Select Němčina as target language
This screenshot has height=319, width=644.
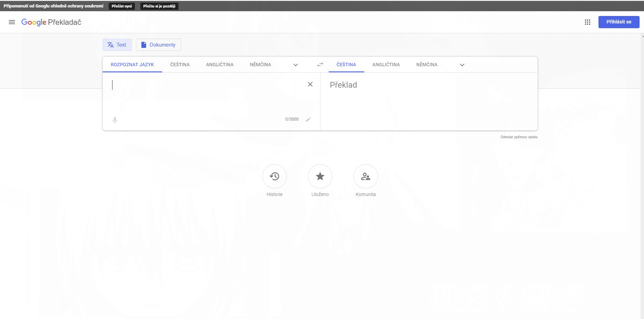(427, 65)
